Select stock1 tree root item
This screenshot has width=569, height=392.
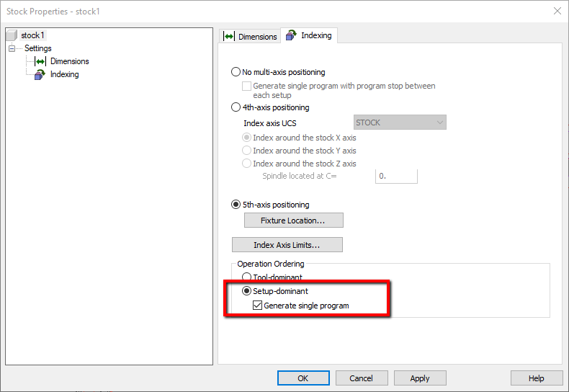point(32,35)
